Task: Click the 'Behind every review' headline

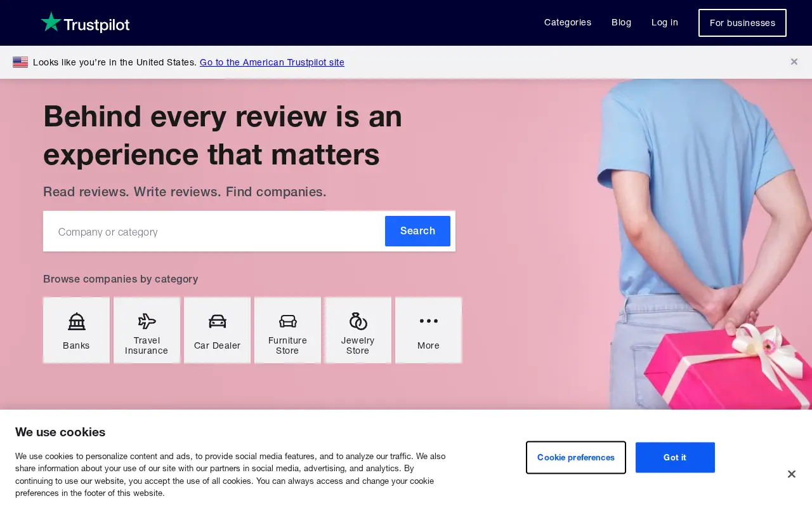Action: tap(223, 135)
